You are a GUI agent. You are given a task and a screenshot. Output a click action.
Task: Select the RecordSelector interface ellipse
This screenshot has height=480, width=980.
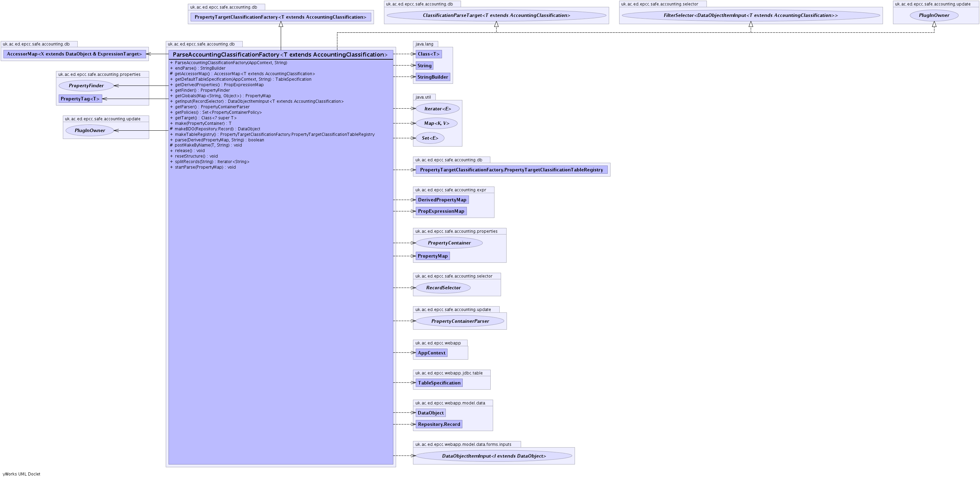point(443,288)
